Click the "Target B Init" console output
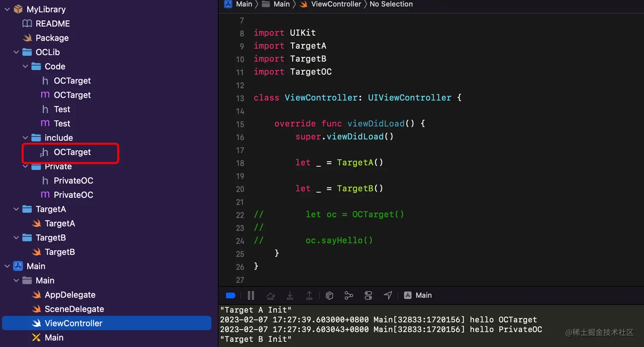 pos(256,339)
